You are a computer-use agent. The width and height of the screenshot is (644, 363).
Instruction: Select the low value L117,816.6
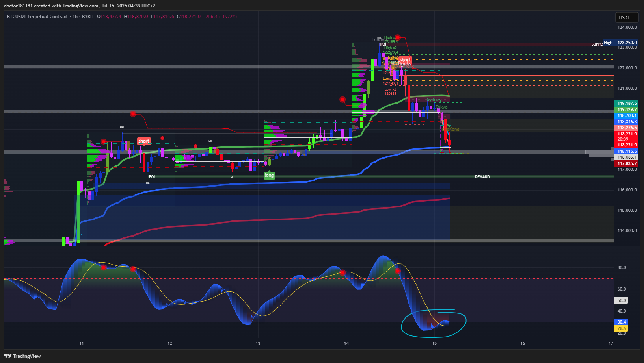162,17
